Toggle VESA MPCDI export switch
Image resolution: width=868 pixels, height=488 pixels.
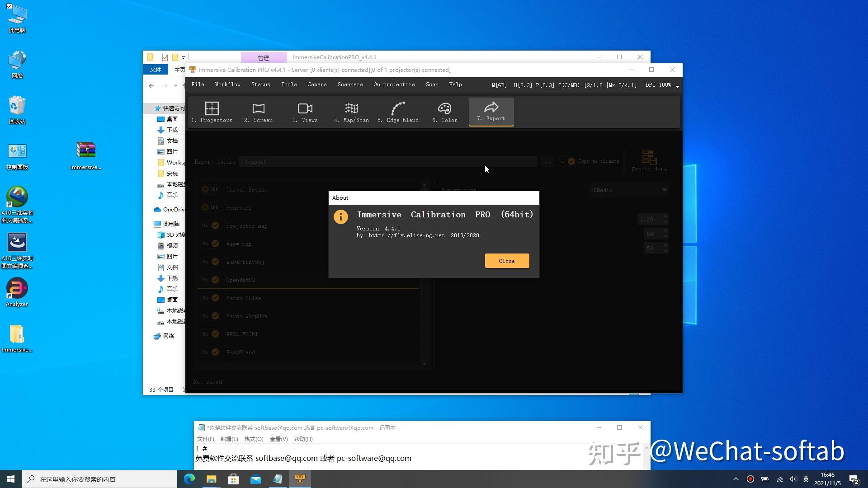tap(210, 334)
